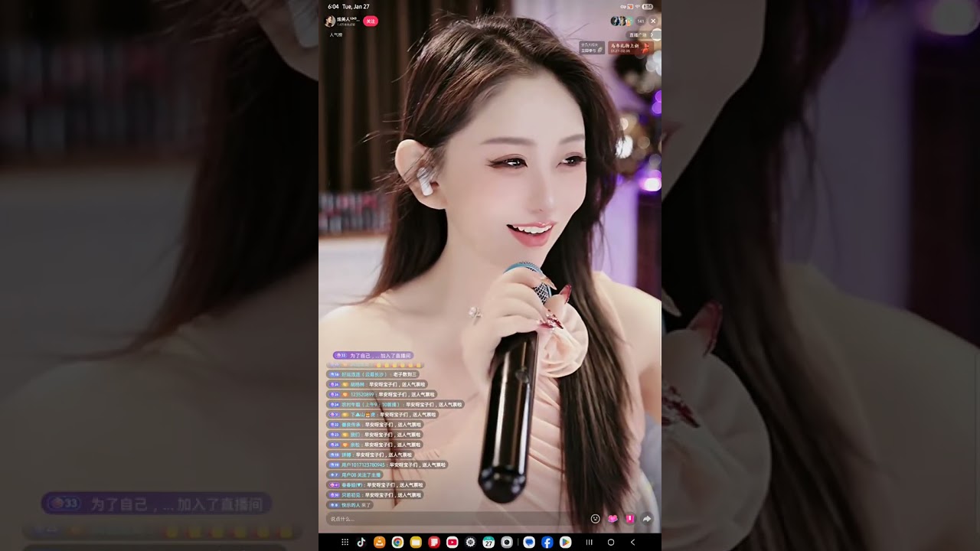980x551 pixels.
Task: View top viewers' avatars
Action: (622, 21)
